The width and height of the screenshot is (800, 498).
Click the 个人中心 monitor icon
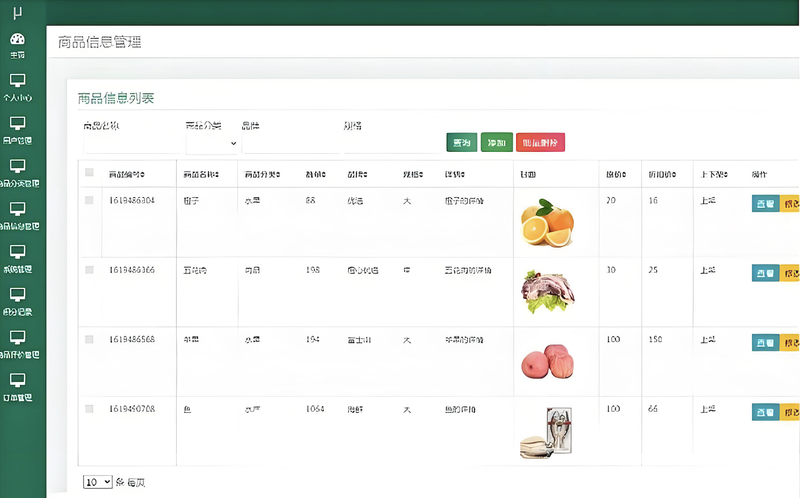click(x=17, y=81)
